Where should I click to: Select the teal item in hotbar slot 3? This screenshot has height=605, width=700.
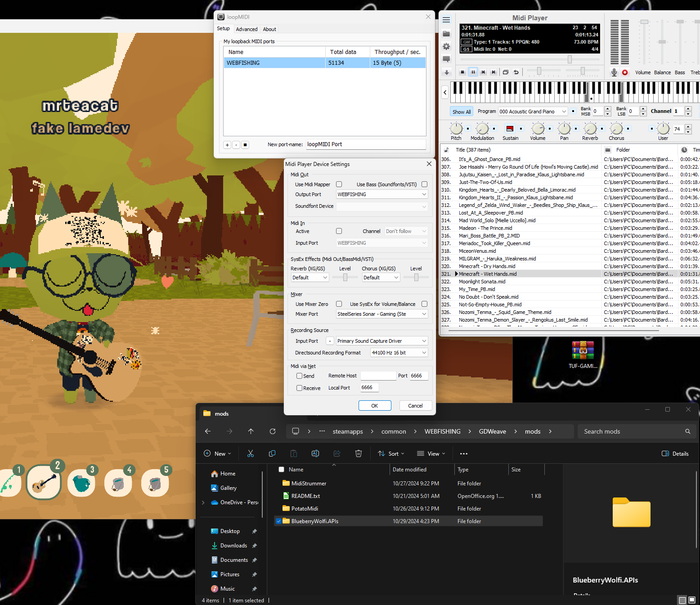[x=81, y=483]
